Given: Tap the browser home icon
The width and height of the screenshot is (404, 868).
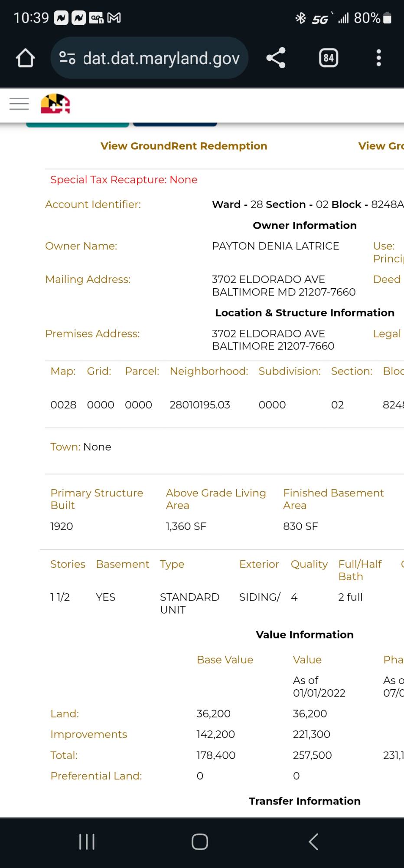Looking at the screenshot, I should [x=25, y=58].
